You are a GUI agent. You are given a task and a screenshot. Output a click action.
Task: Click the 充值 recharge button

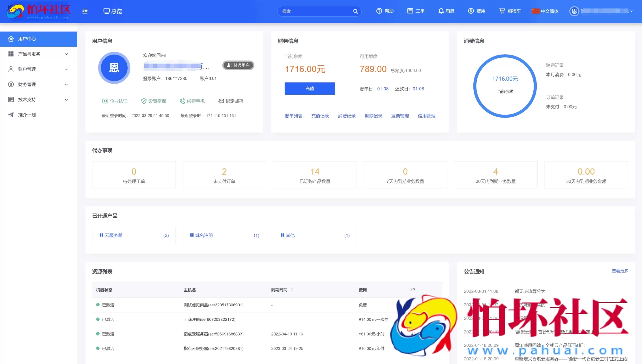[x=310, y=88]
